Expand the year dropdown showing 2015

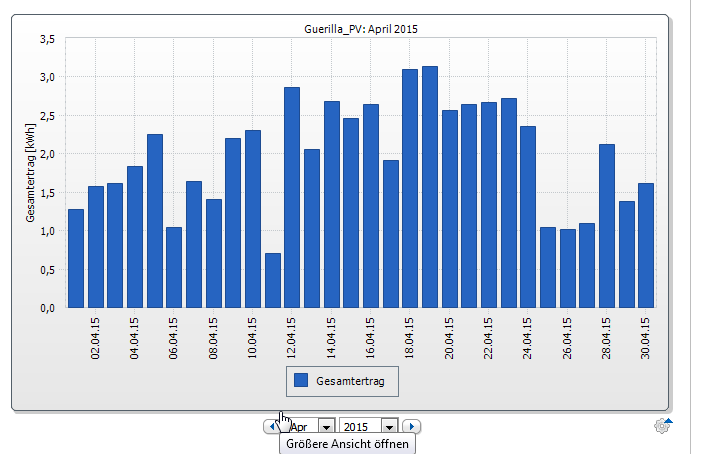pos(390,426)
